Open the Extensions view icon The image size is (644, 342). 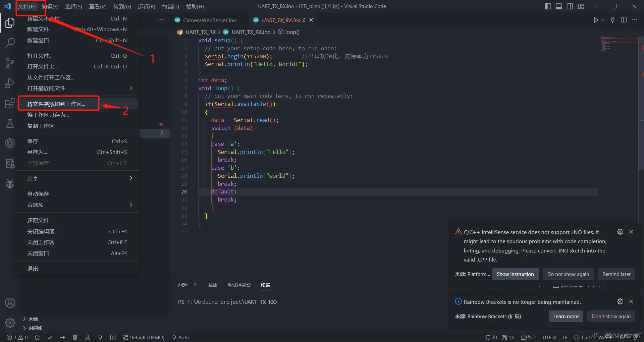pyautogui.click(x=10, y=103)
